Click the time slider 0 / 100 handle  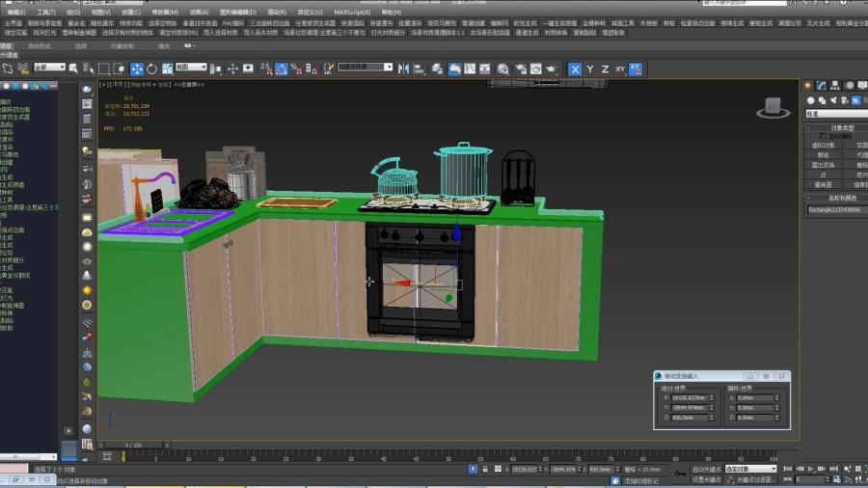pyautogui.click(x=133, y=445)
